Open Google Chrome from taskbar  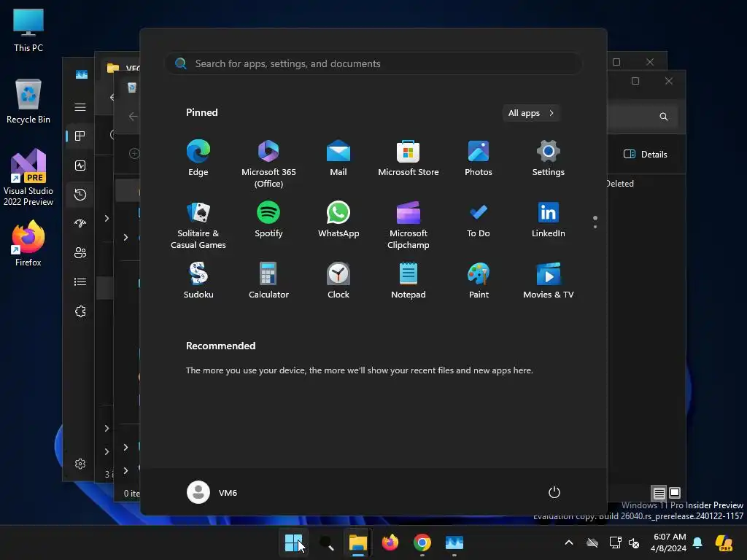tap(422, 542)
